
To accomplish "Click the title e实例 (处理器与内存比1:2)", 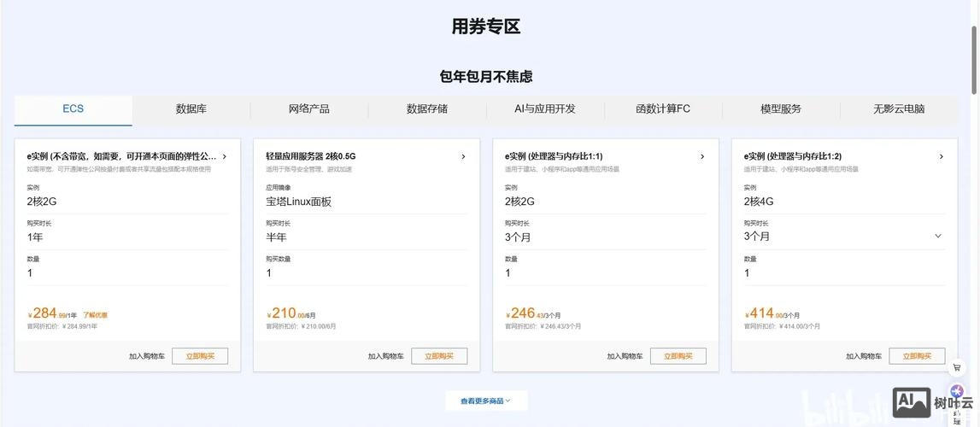I will tap(793, 156).
